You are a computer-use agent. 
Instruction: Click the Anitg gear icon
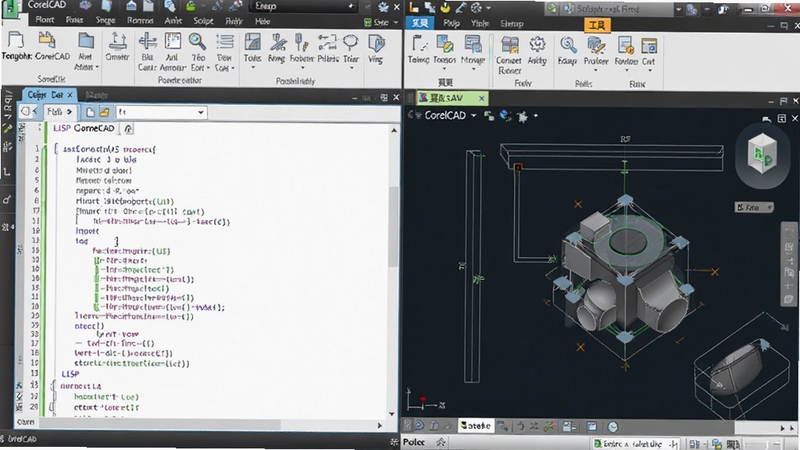point(537,45)
